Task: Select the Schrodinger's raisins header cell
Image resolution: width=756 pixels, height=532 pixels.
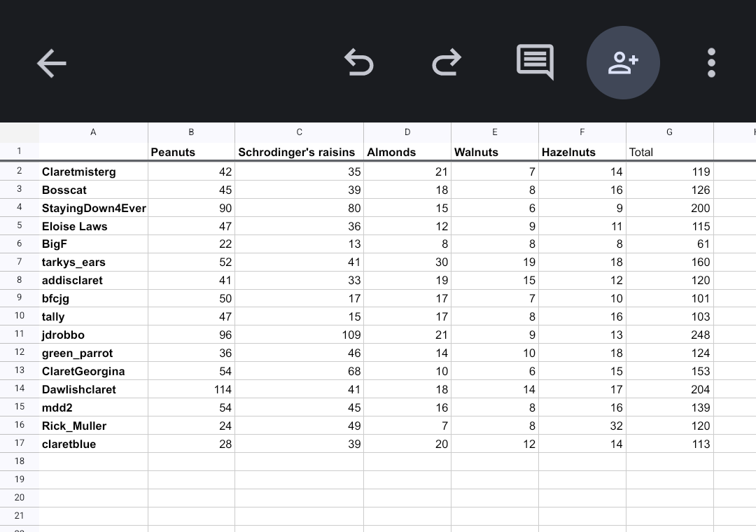Action: click(x=299, y=152)
